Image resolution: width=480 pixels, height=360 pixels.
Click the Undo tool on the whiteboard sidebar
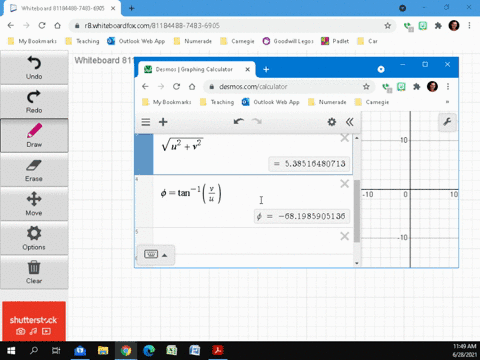click(34, 67)
